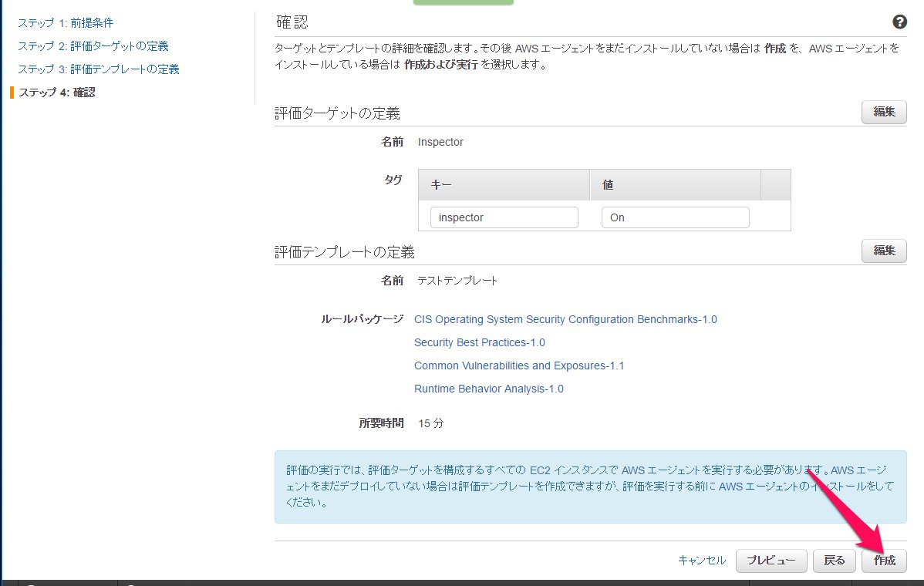Click the tag value field containing On

pos(675,217)
